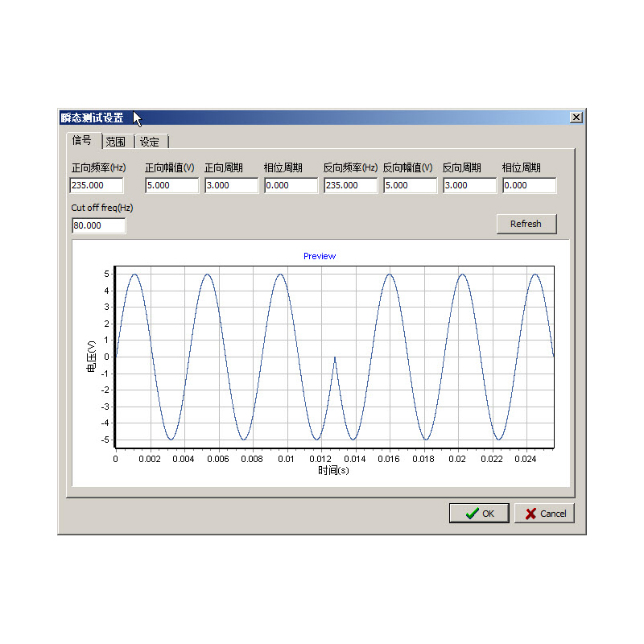Close the 瞬态测试设置 dialog window
This screenshot has width=644, height=644.
[x=576, y=118]
